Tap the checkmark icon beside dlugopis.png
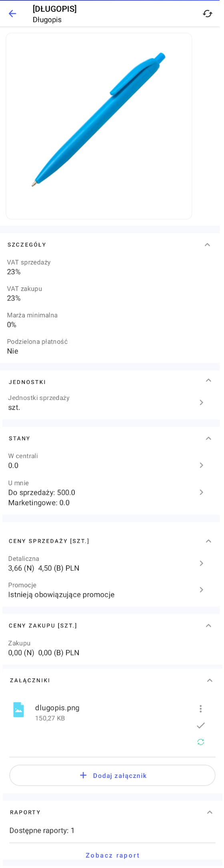224x868 pixels. point(201,725)
